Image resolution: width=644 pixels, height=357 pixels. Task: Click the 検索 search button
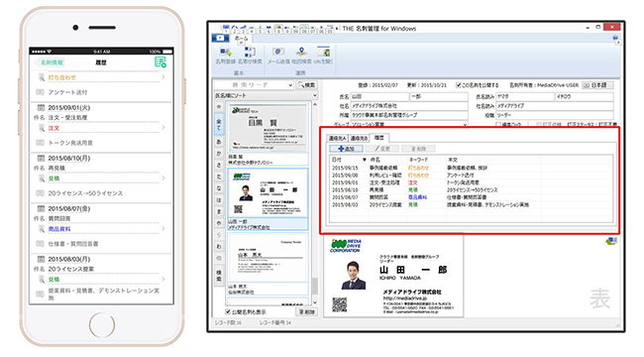pos(306,85)
